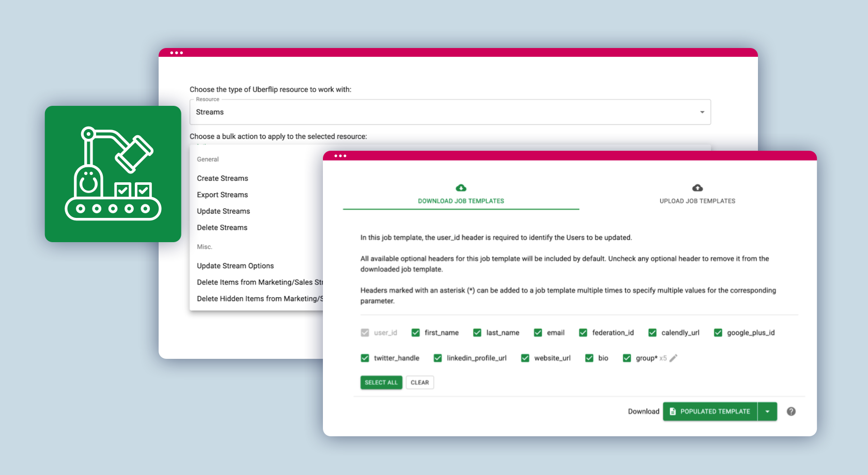868x475 pixels.
Task: Disable the bio header checkbox
Action: (589, 358)
